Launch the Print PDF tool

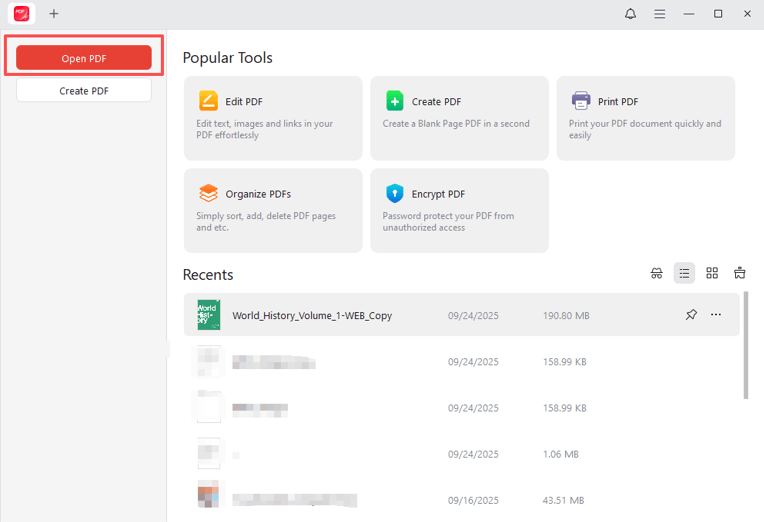645,118
